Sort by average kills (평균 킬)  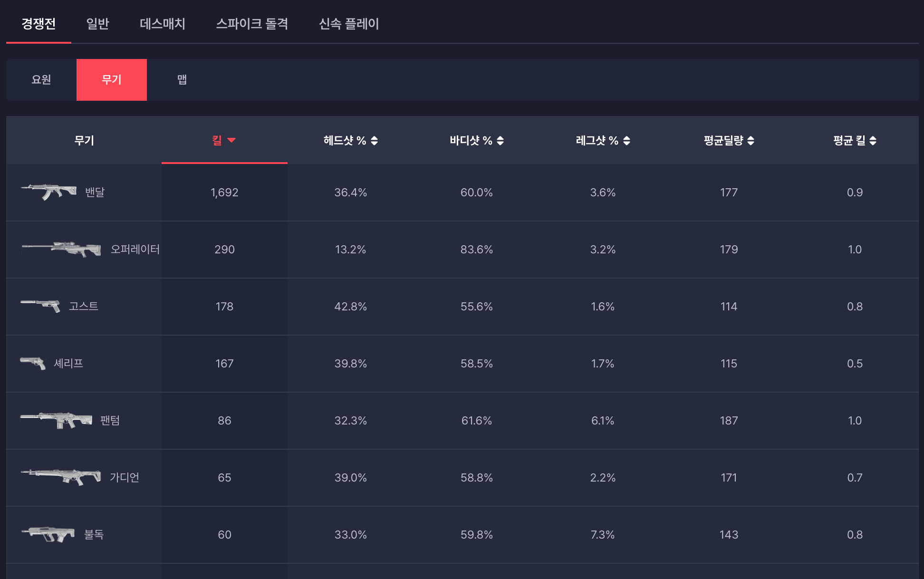pyautogui.click(x=854, y=141)
